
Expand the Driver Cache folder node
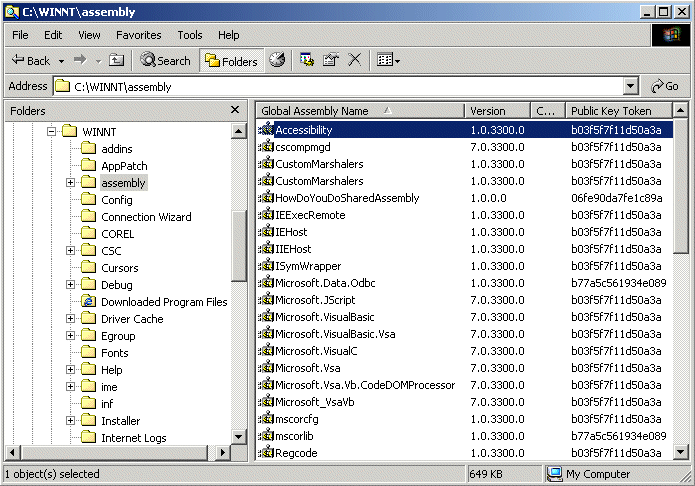click(x=70, y=318)
